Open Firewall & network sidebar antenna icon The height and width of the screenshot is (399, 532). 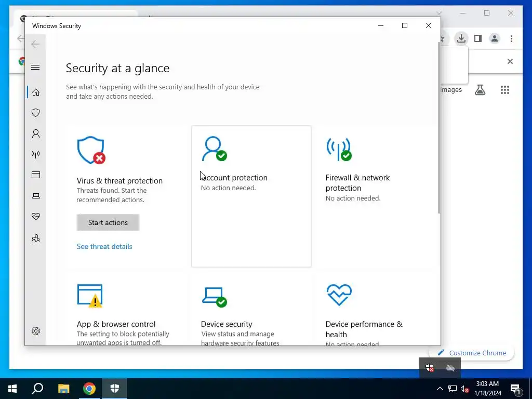pyautogui.click(x=36, y=154)
